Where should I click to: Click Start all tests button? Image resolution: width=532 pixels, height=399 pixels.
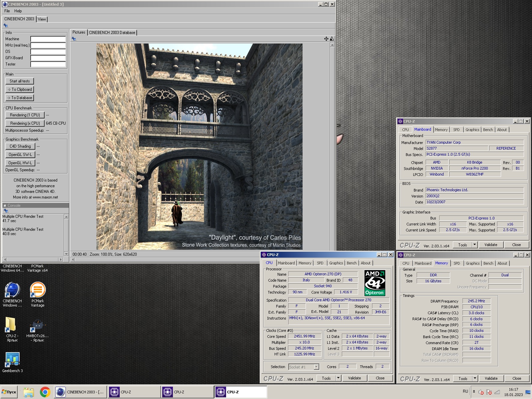pyautogui.click(x=20, y=81)
